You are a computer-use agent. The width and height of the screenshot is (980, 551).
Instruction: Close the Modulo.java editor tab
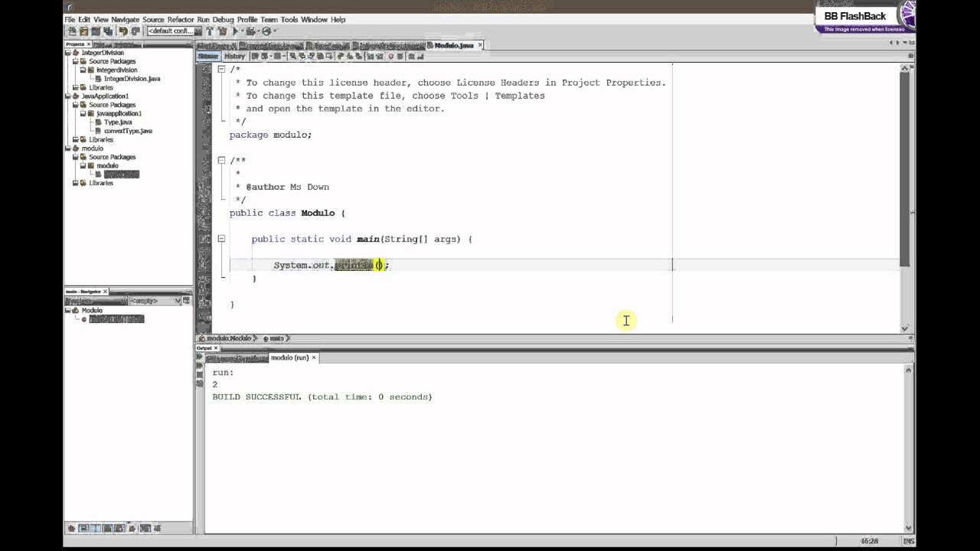(480, 45)
